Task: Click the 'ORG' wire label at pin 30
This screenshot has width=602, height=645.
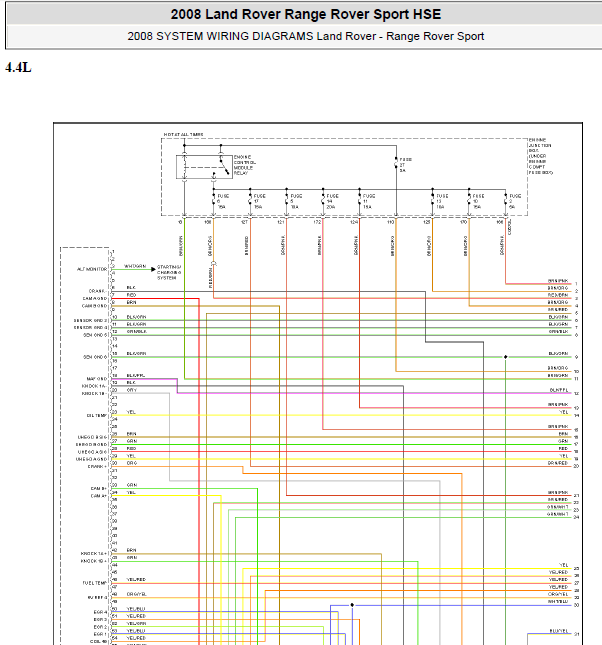Action: pyautogui.click(x=132, y=463)
